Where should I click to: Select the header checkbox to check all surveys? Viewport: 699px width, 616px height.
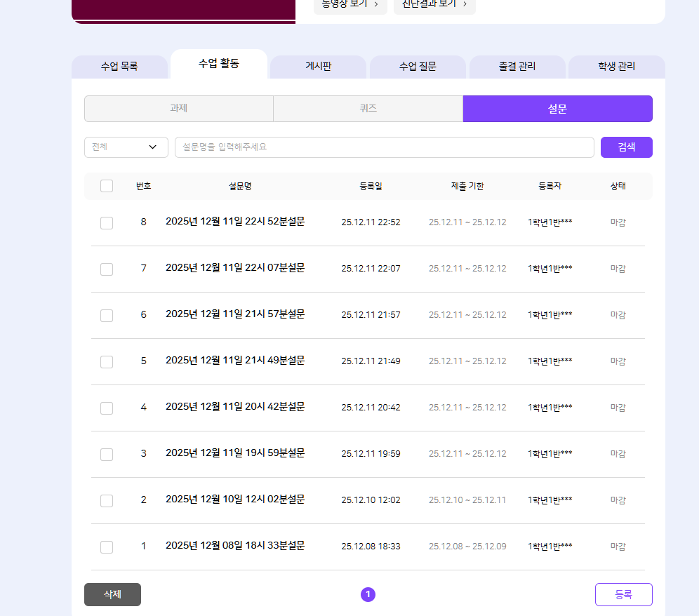[107, 186]
